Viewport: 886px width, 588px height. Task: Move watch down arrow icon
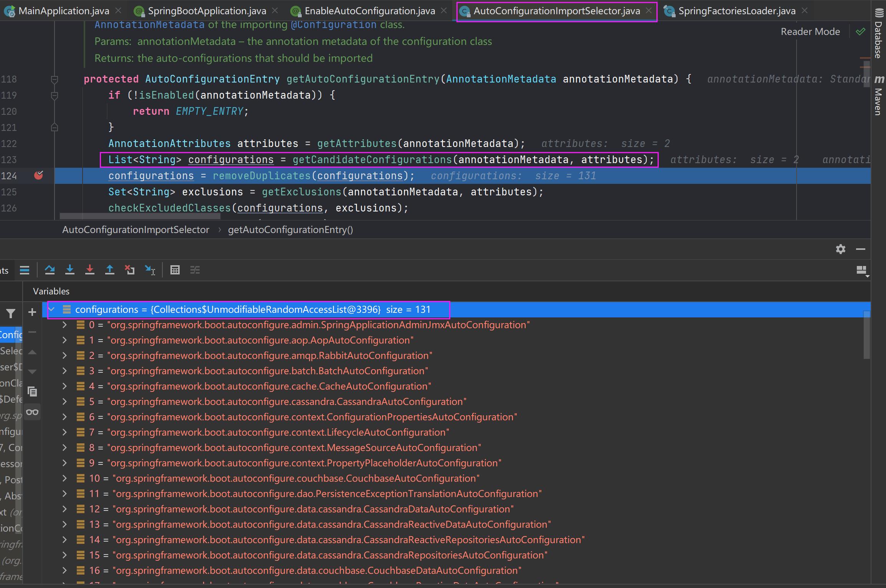coord(32,372)
